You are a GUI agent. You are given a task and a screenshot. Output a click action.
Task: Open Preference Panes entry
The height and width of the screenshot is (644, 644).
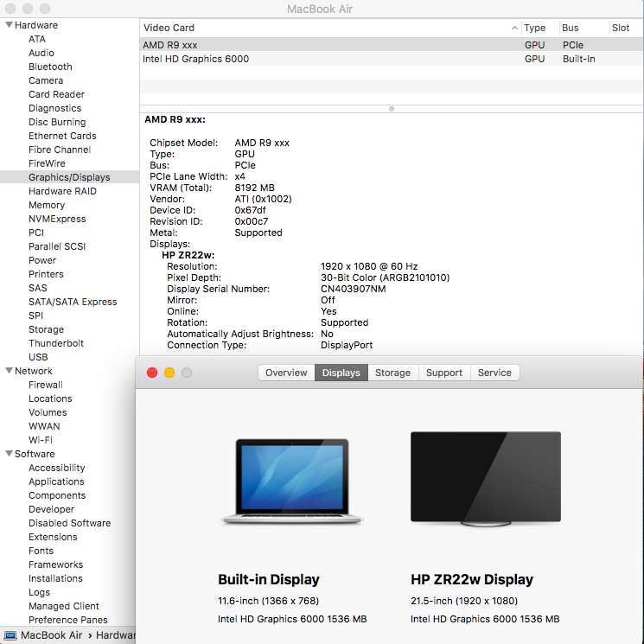pos(67,620)
